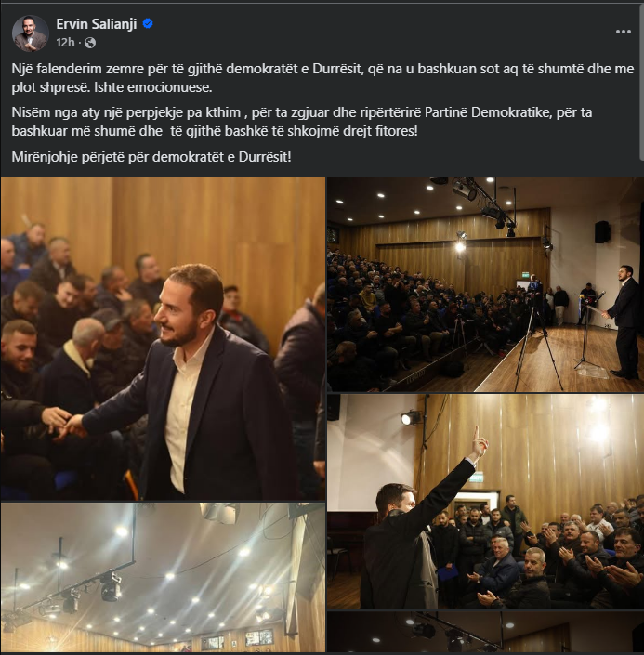Click the camera tripod in stage photo

click(536, 338)
